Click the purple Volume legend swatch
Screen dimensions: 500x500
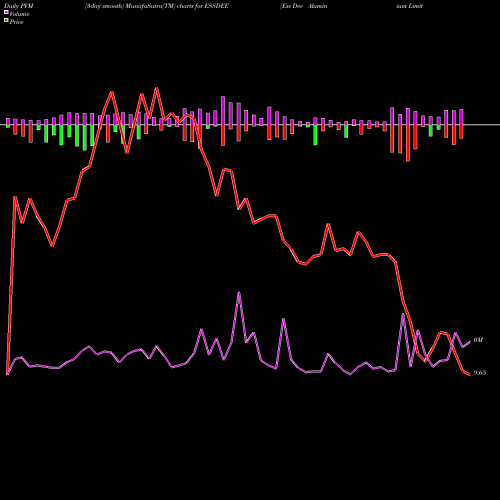(6, 13)
